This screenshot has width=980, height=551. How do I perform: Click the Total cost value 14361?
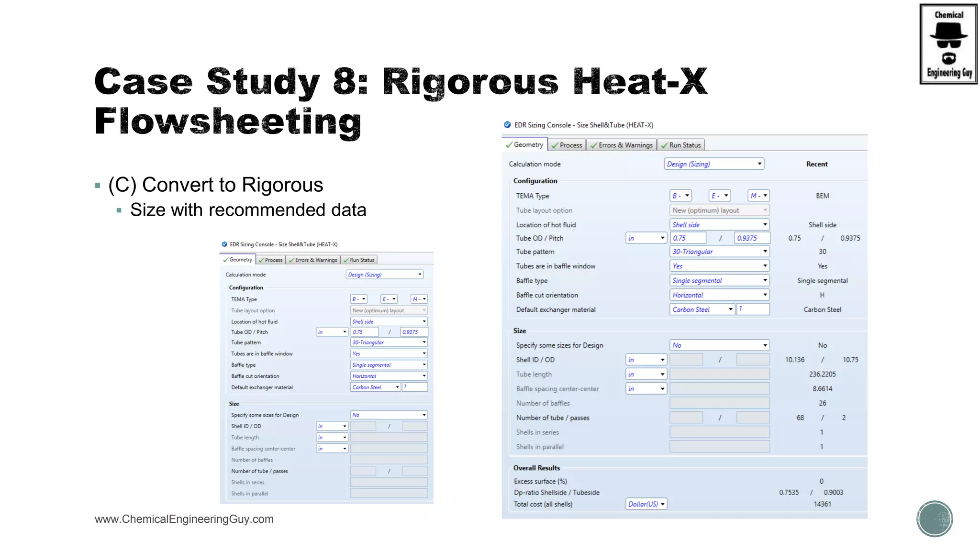[x=822, y=504]
